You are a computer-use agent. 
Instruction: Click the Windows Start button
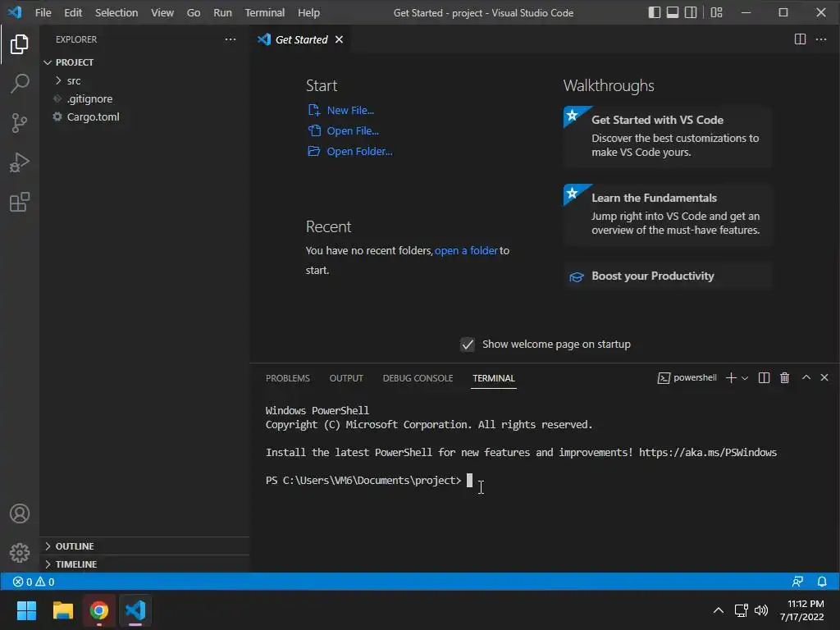tap(26, 610)
